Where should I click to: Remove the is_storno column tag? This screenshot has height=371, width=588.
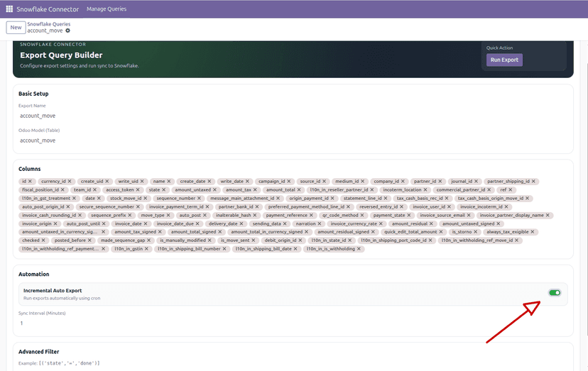coord(476,232)
